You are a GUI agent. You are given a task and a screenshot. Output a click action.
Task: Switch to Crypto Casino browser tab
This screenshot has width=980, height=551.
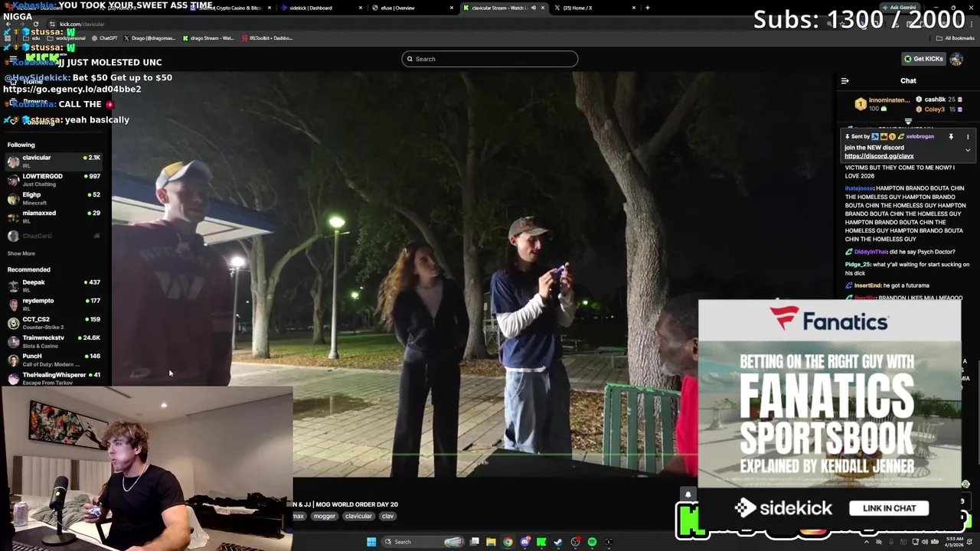230,8
